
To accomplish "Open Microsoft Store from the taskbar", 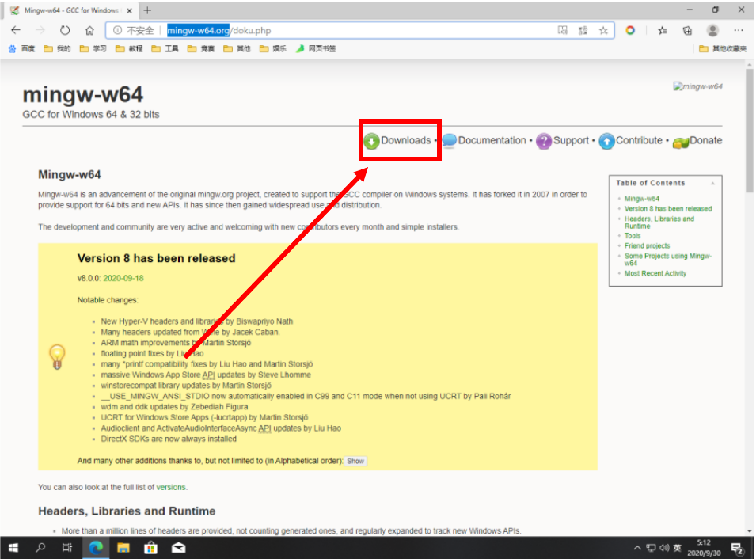I will click(x=150, y=547).
